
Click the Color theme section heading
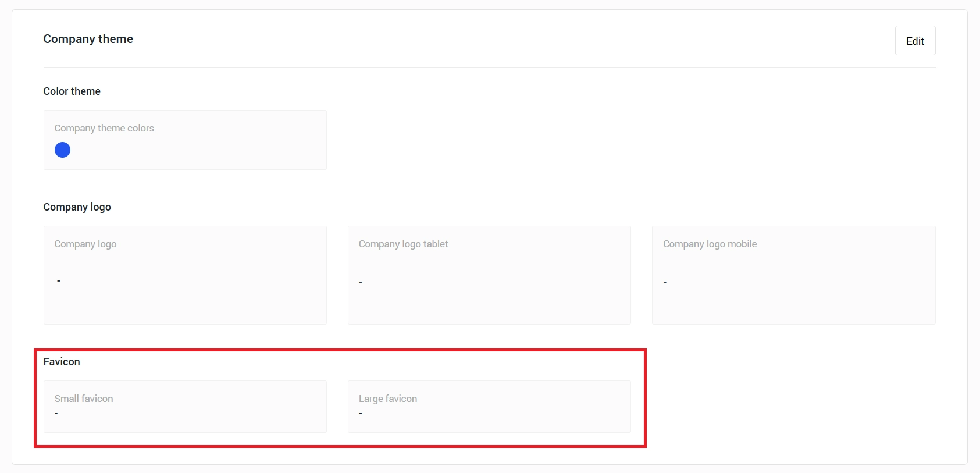[x=72, y=91]
